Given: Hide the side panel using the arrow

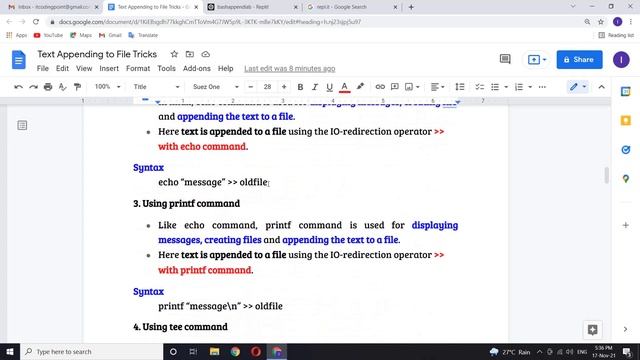Looking at the screenshot, I should pyautogui.click(x=625, y=329).
